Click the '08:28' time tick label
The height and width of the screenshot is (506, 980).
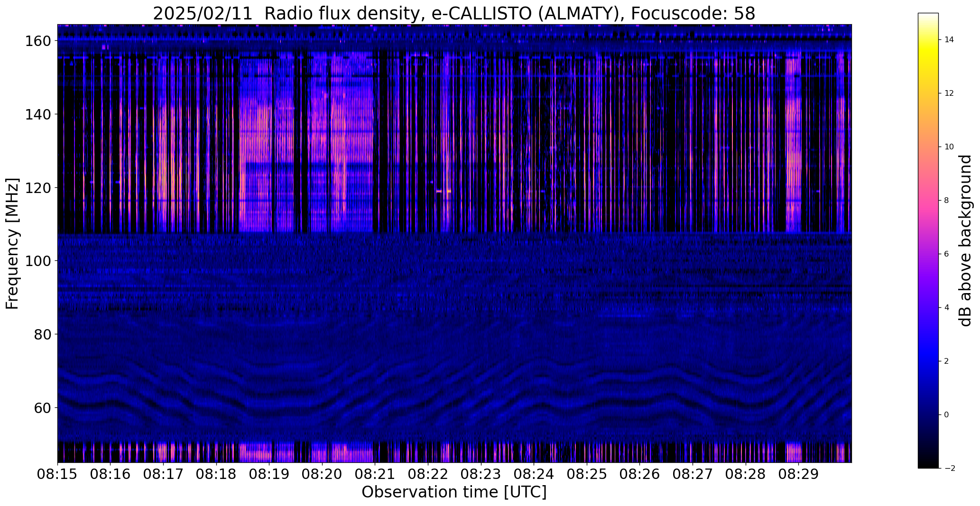[x=746, y=474]
